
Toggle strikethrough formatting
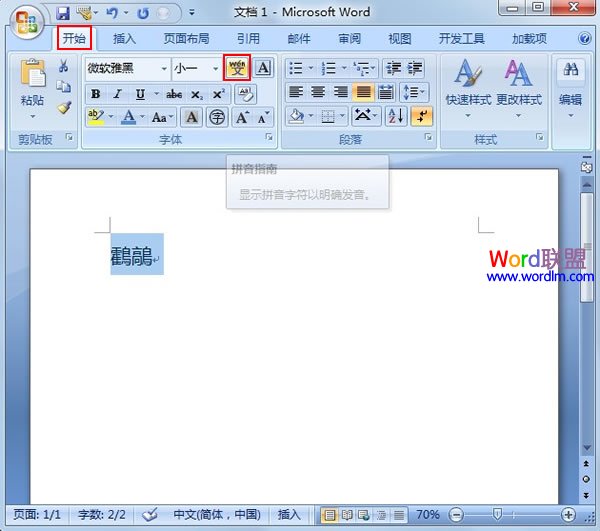174,94
